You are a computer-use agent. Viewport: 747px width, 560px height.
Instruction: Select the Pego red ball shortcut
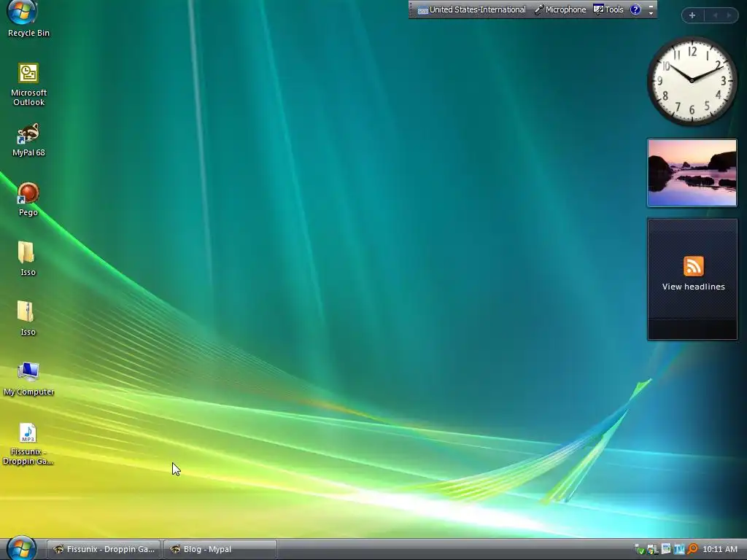pyautogui.click(x=28, y=200)
